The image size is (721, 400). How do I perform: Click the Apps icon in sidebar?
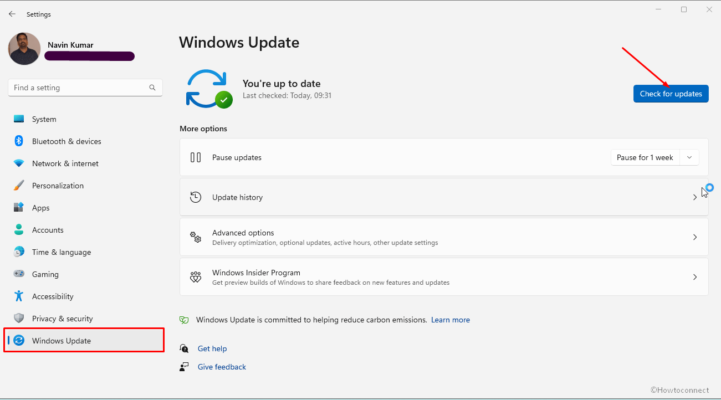pos(19,207)
